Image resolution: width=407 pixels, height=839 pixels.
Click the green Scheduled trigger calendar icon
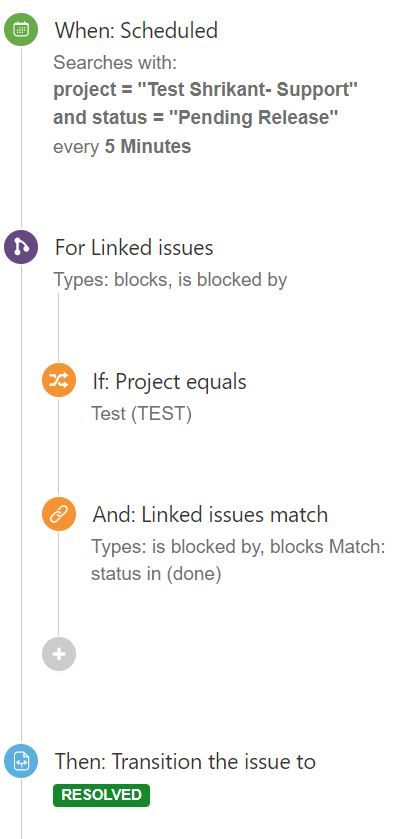[x=21, y=29]
